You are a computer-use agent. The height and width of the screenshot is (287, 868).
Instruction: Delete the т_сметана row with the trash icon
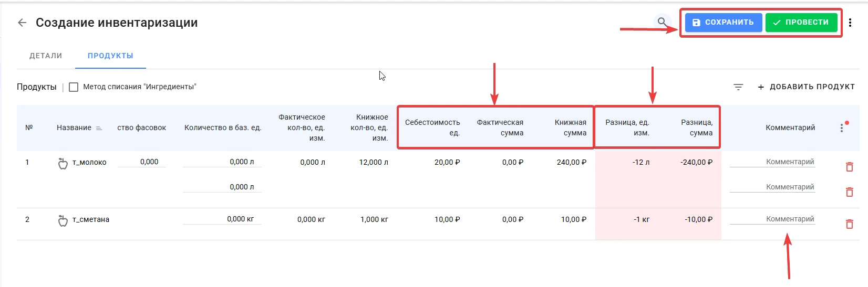tap(849, 224)
